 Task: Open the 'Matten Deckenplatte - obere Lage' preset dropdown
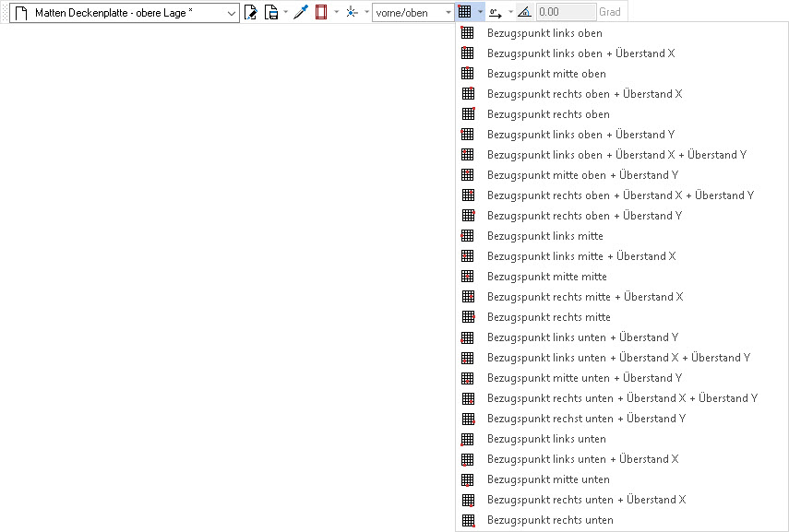(x=125, y=13)
